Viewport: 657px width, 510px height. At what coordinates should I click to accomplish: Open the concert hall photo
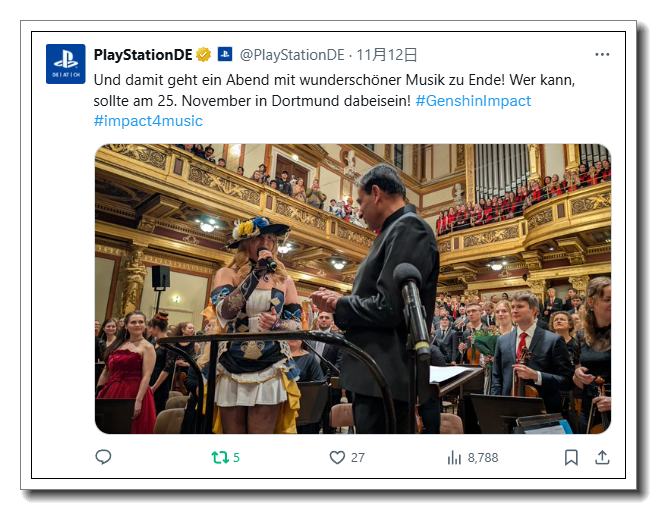tap(353, 289)
